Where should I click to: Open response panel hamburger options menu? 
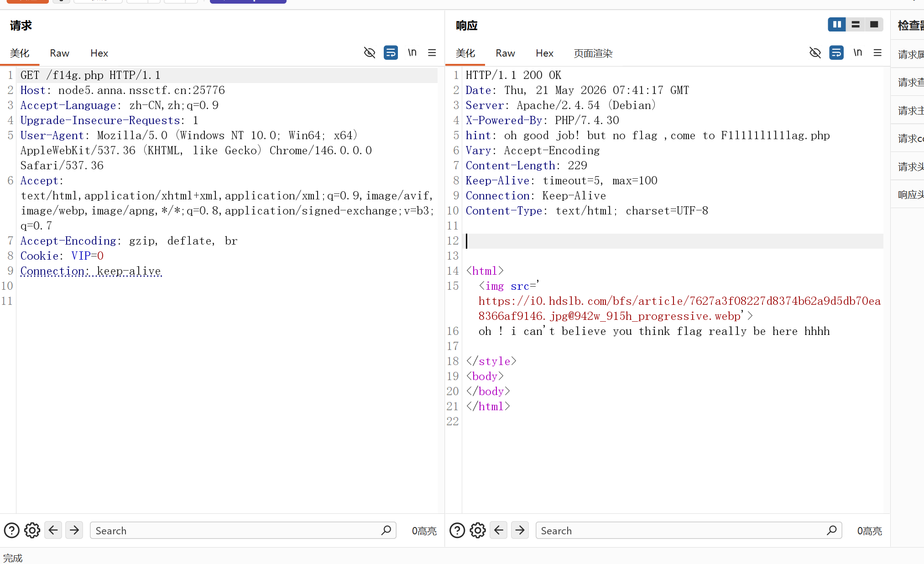pos(877,53)
